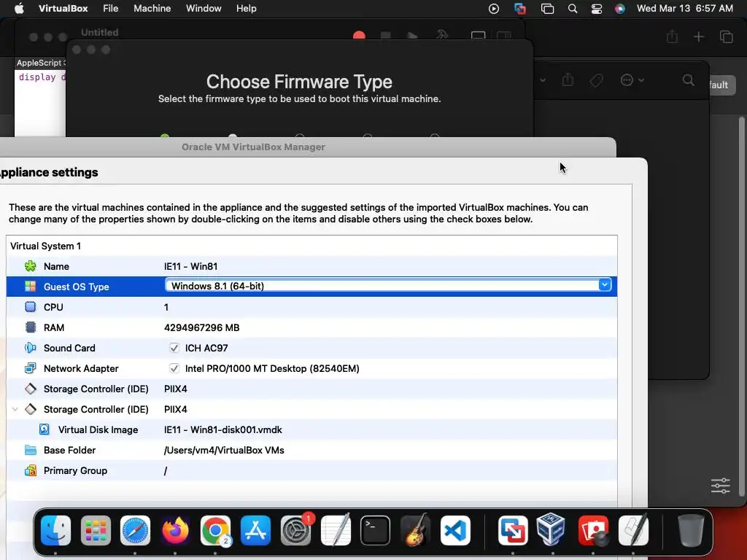Click the Base Folder icon
This screenshot has width=747, height=560.
coord(31,450)
